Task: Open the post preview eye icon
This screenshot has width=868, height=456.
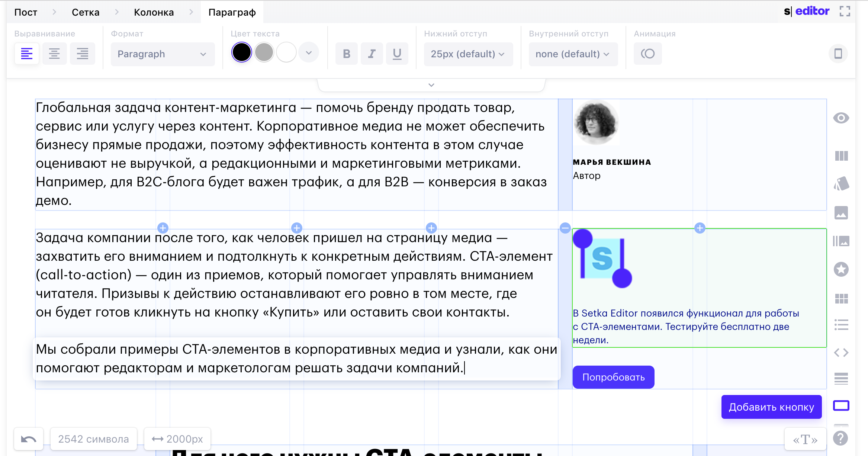Action: (842, 118)
